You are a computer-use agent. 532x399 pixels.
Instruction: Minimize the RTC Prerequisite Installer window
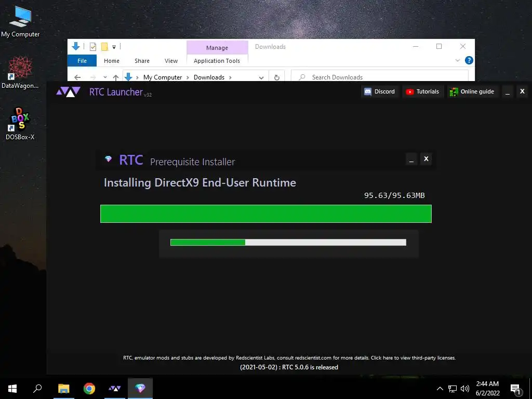pos(411,159)
